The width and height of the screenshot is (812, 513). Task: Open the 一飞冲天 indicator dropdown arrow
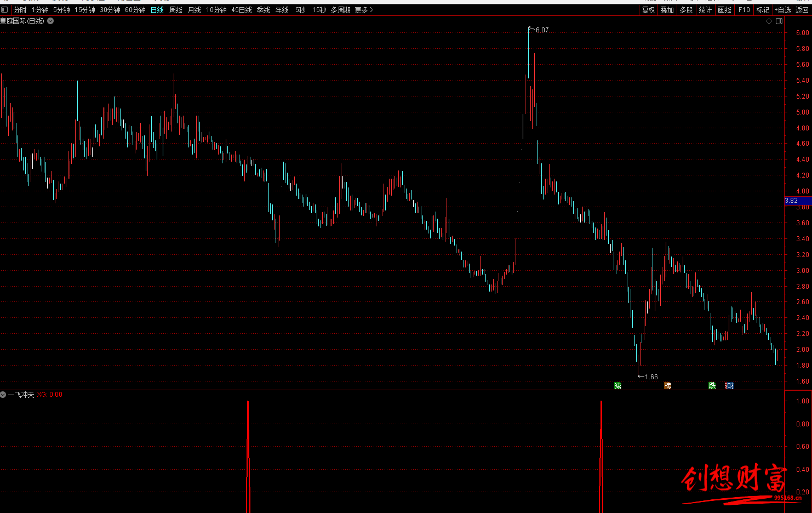point(3,395)
